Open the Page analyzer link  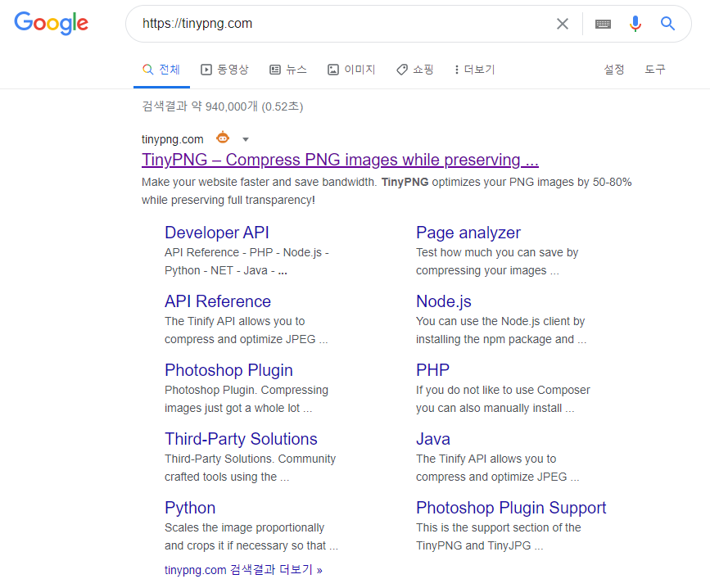[468, 233]
